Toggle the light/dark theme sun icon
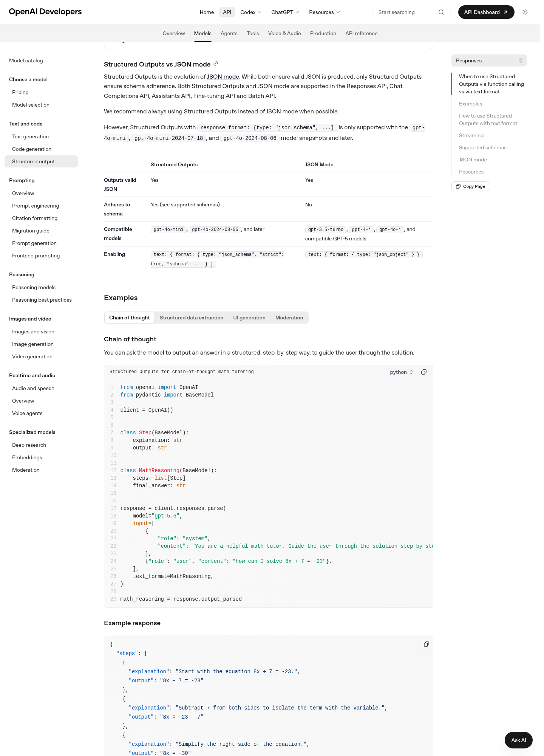 525,12
